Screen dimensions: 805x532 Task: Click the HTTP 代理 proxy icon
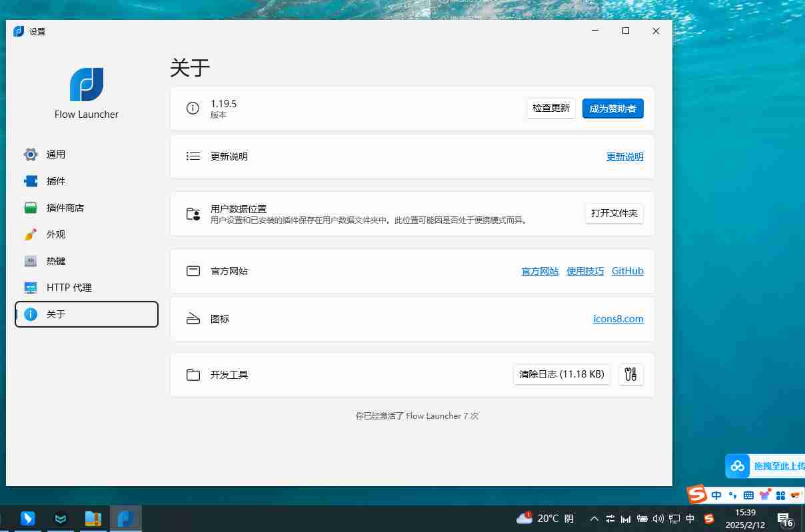coord(31,287)
